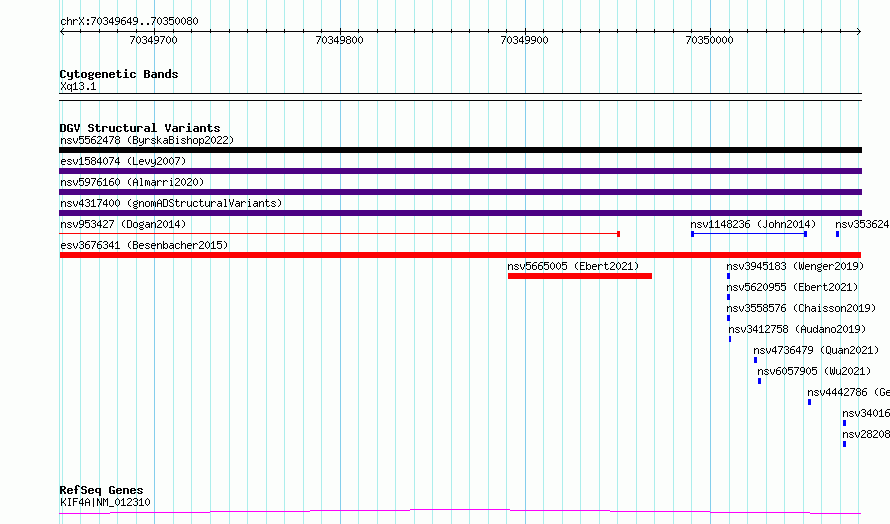Click the blue marker under nsv353624

coord(837,234)
